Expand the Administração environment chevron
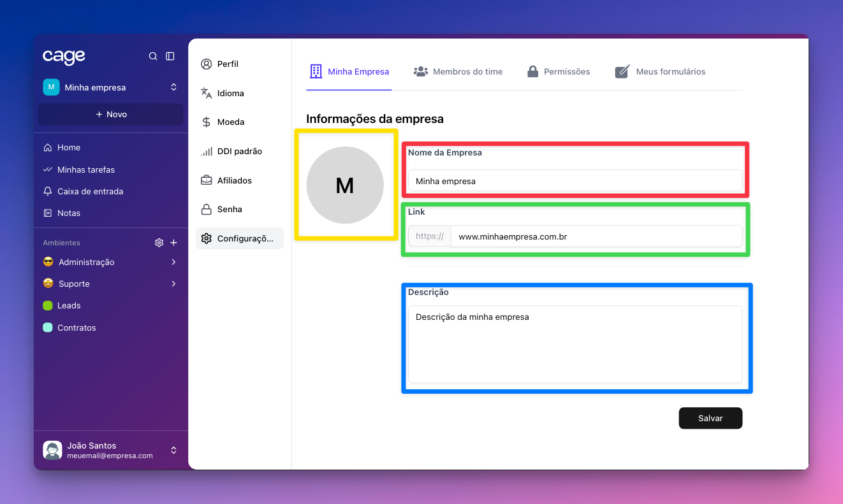The height and width of the screenshot is (504, 843). 173,262
